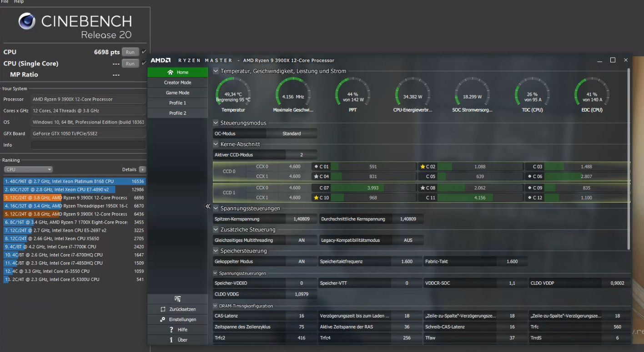Image resolution: width=644 pixels, height=352 pixels.
Task: Select ranking row AMD Ryzen Threadripper 1950X
Action: pos(74,206)
